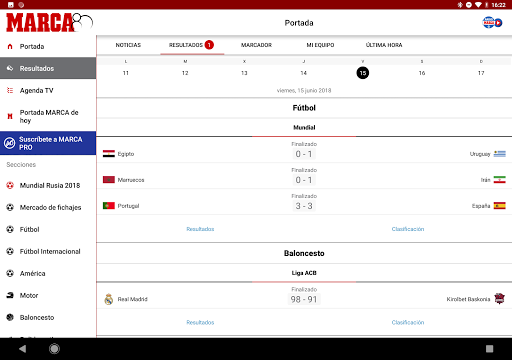
Task: Tap Android home button
Action: (x=54, y=349)
